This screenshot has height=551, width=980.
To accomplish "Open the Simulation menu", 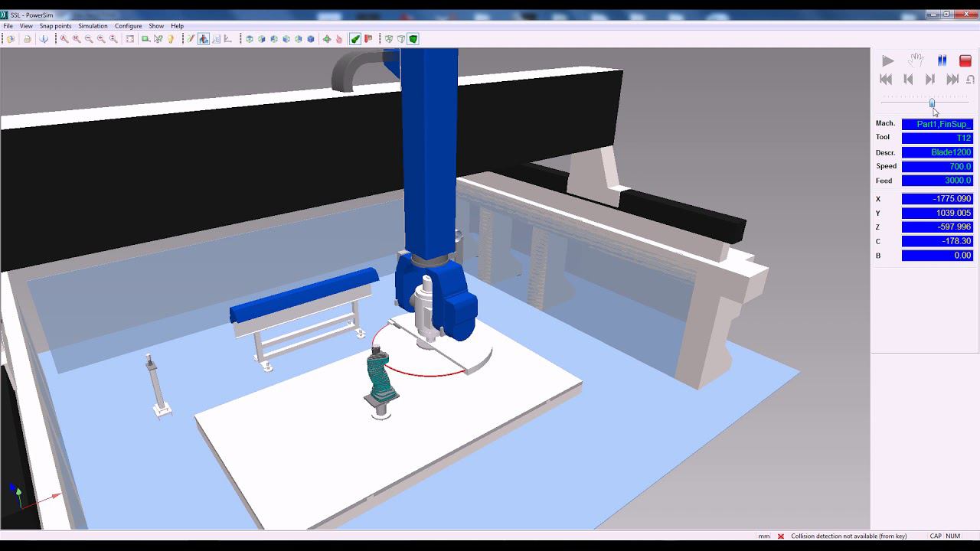I will (x=93, y=26).
